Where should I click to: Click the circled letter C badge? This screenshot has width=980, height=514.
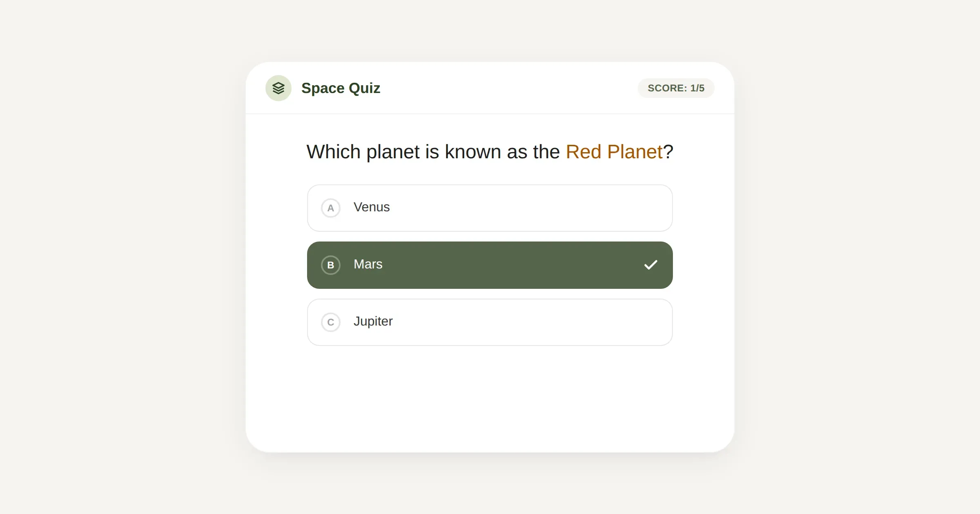[331, 322]
